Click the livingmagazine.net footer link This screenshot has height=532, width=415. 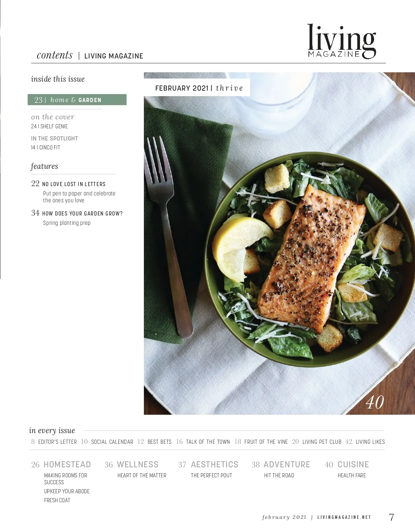(344, 517)
